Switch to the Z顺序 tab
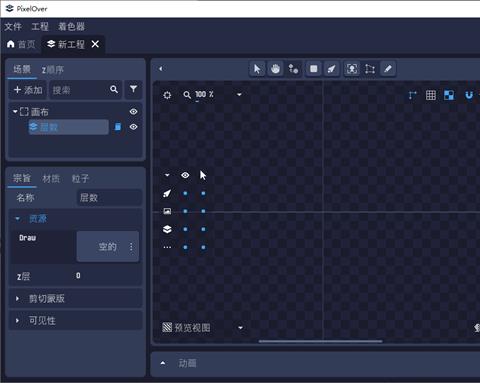 pyautogui.click(x=53, y=70)
